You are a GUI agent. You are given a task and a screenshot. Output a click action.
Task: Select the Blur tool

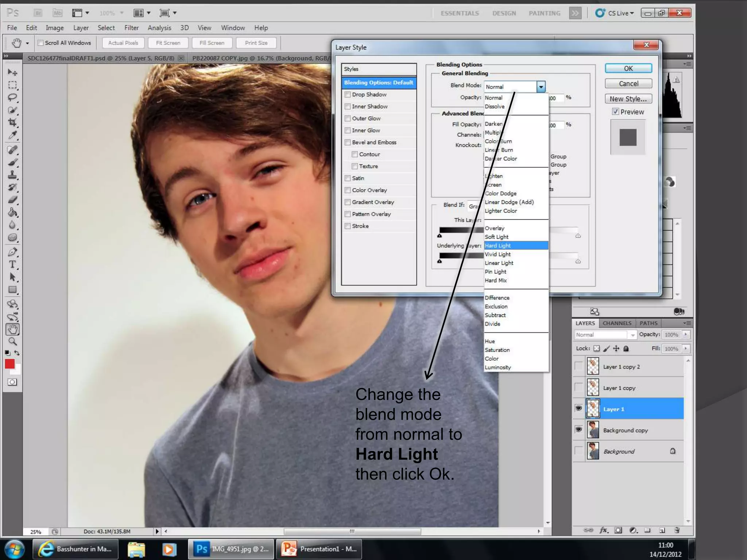tap(12, 225)
